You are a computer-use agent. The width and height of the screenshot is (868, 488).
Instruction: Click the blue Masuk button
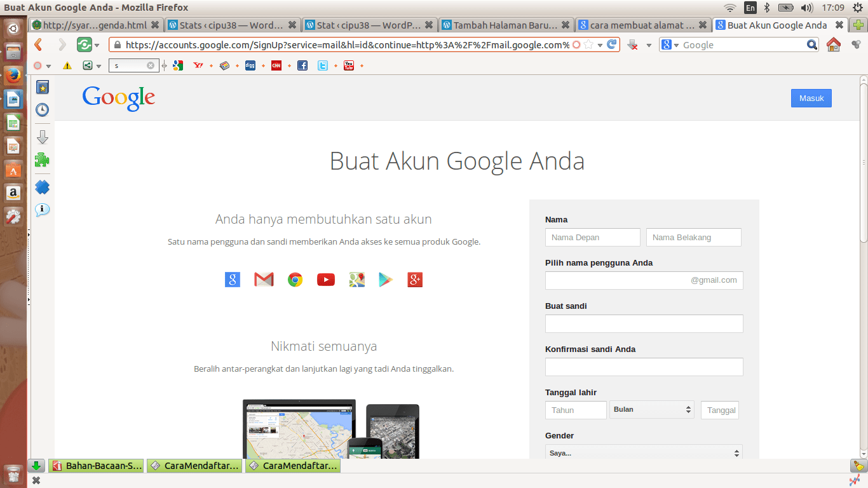(811, 98)
